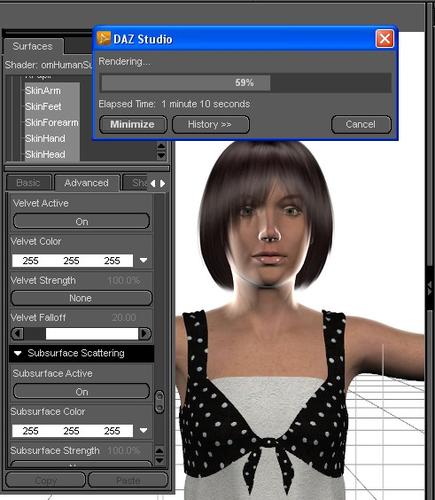
Task: Open the Subsurface Color dropdown arrow
Action: point(143,430)
